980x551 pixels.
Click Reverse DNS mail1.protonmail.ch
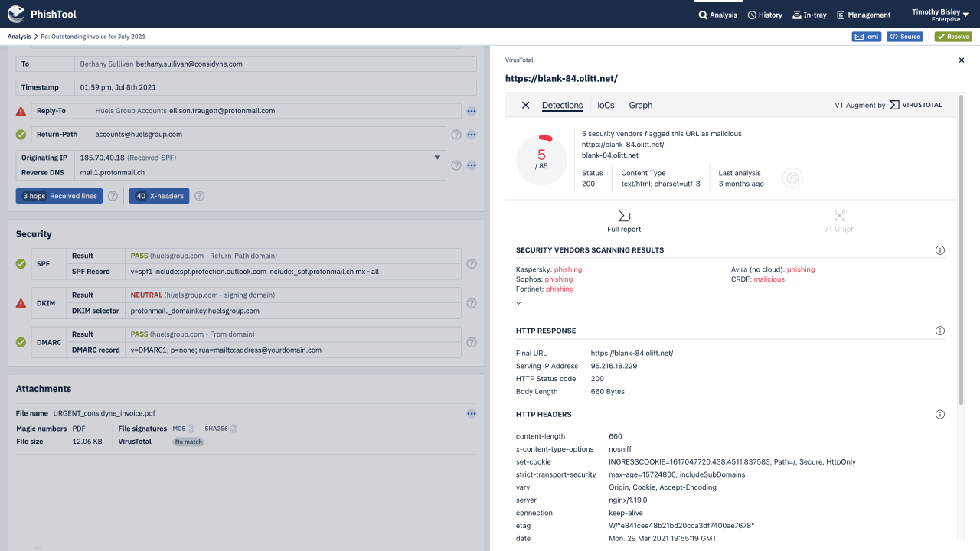click(x=113, y=173)
